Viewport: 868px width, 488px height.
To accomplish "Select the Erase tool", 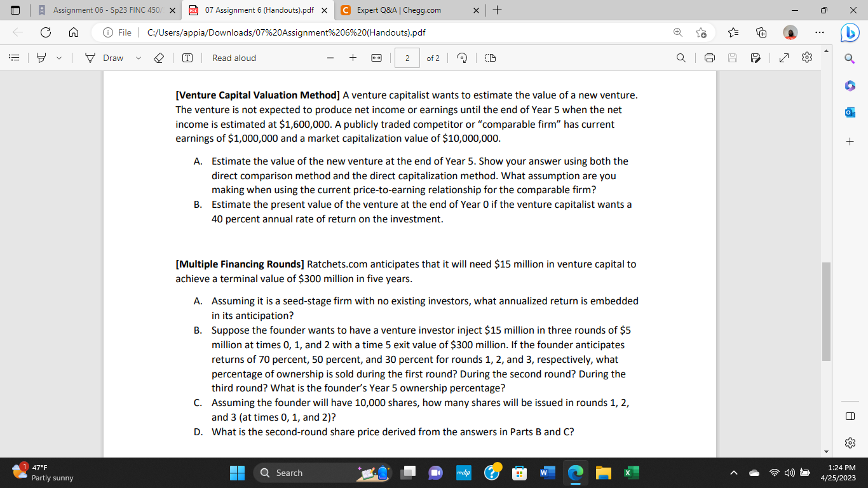I will point(158,57).
